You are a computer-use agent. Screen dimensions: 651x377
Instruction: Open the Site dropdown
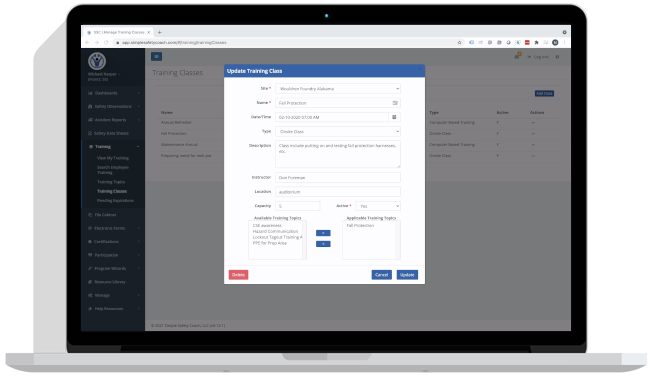(x=338, y=88)
